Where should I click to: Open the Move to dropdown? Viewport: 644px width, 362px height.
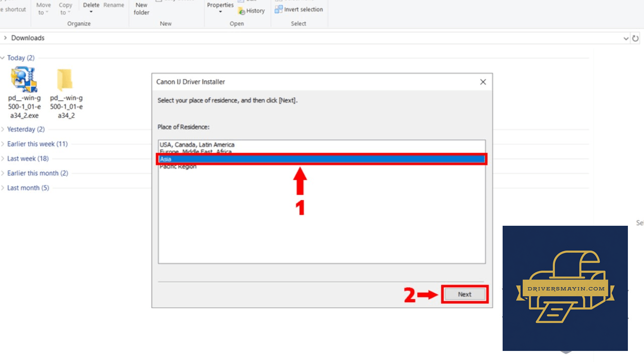(43, 9)
